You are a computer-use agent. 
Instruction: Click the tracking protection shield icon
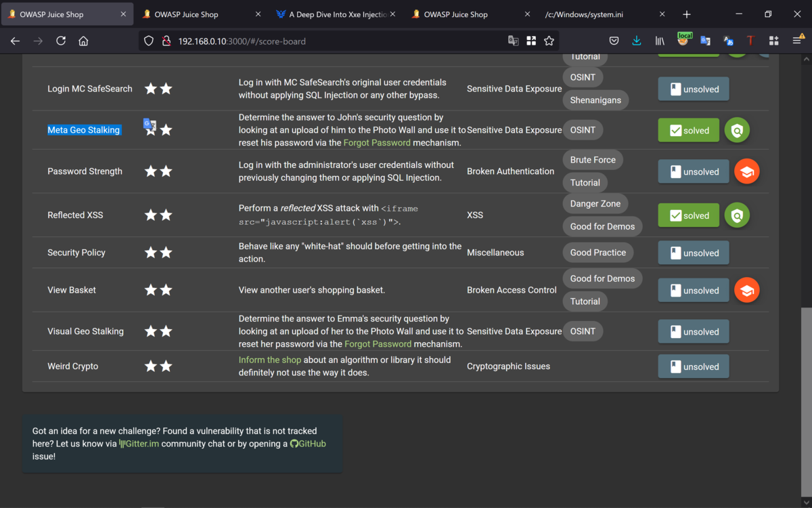[150, 41]
